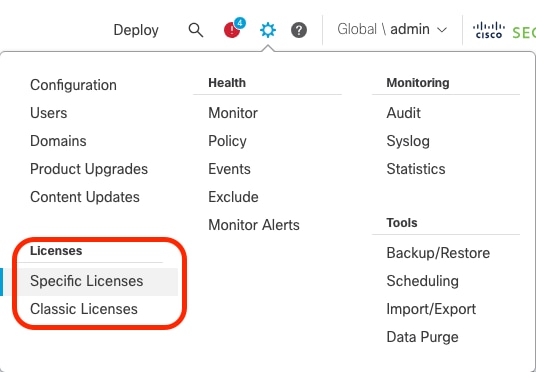Click the blue settings gear icon

click(x=268, y=30)
